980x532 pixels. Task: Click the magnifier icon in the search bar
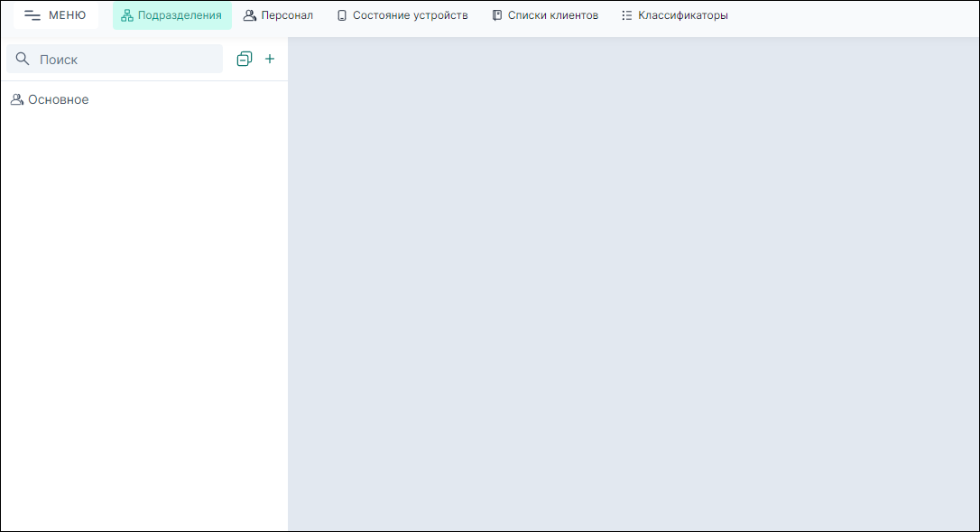pyautogui.click(x=23, y=58)
